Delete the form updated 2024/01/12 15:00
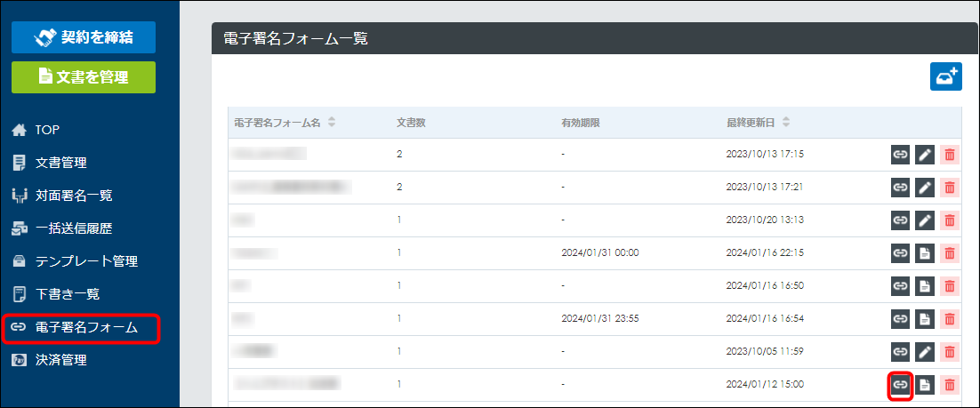The height and width of the screenshot is (408, 980). click(x=950, y=385)
